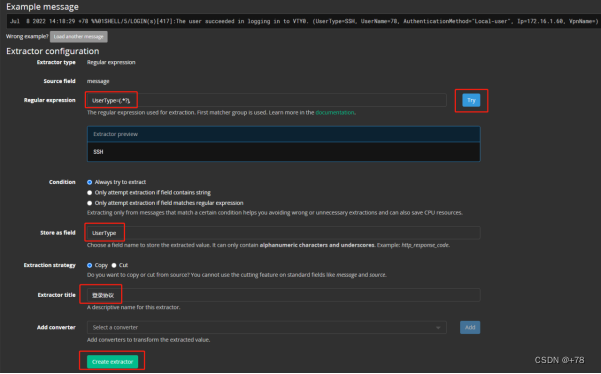Click the Create extractor button
Screen dimensions: 601x374
click(x=112, y=362)
